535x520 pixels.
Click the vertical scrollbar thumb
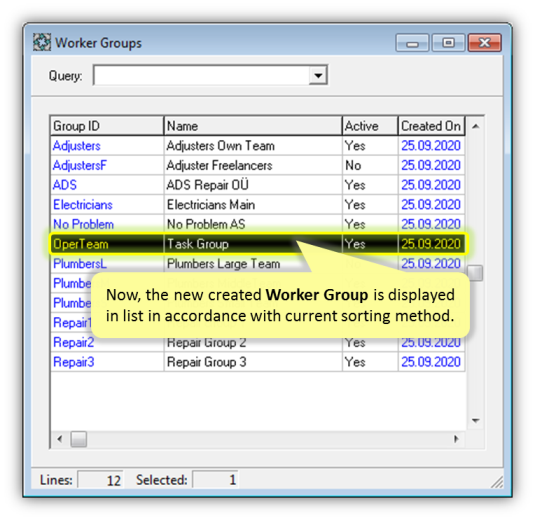475,273
